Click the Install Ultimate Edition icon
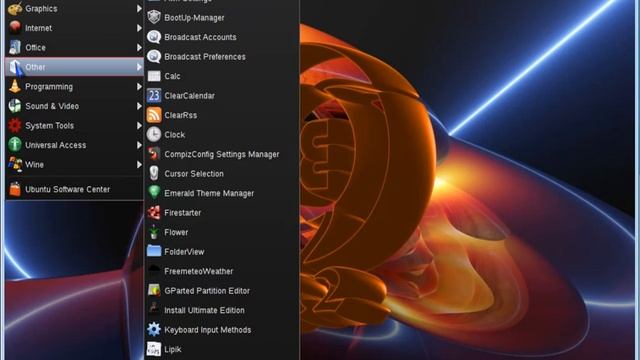Viewport: 640px width, 360px height. [154, 310]
